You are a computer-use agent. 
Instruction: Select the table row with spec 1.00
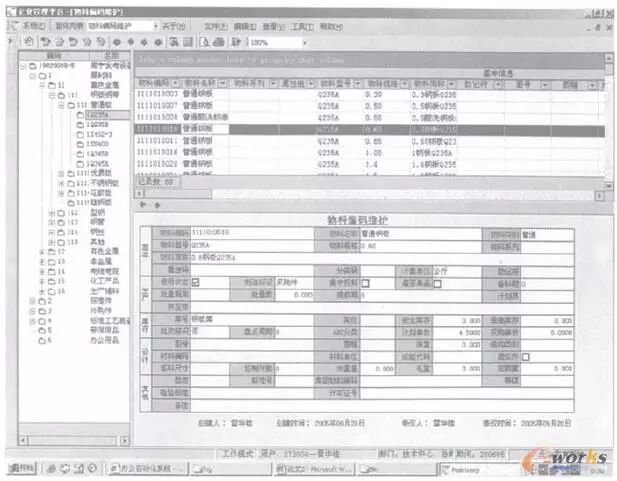point(369,153)
